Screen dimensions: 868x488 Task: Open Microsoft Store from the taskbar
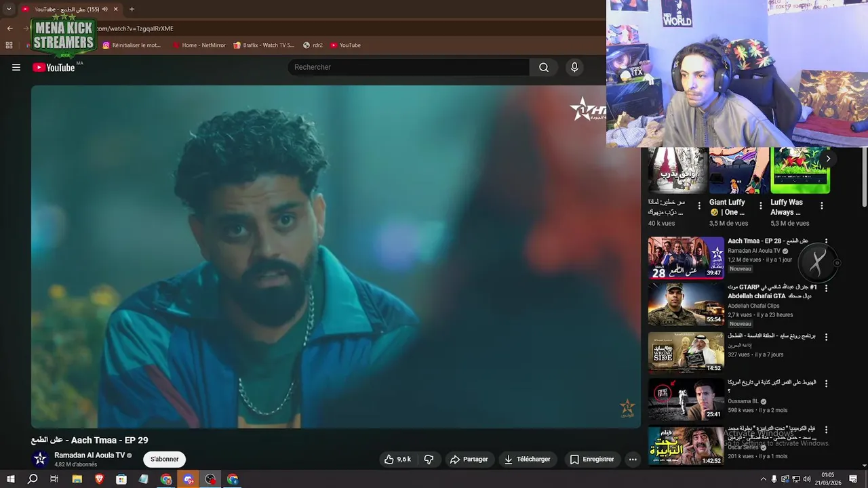coord(121,479)
